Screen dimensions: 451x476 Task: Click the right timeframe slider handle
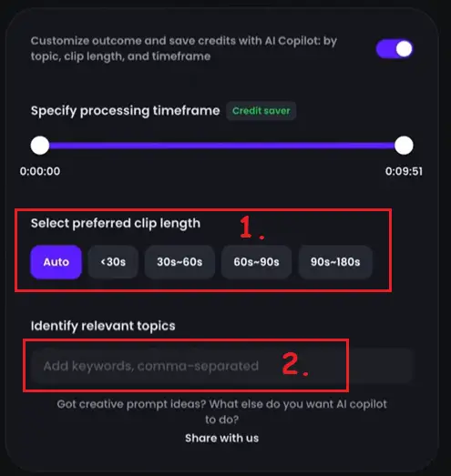[x=404, y=146]
